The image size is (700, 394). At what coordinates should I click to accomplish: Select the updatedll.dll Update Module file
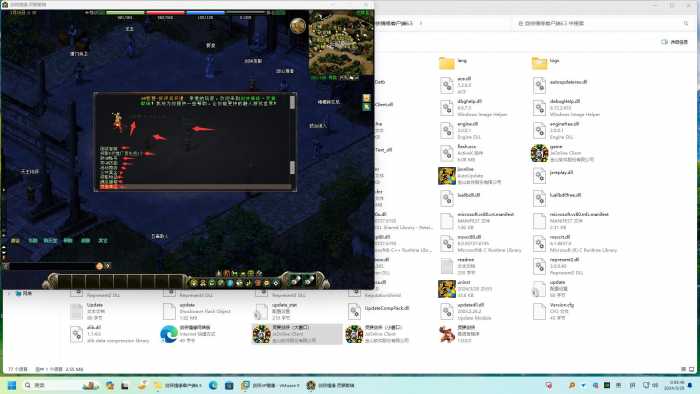click(x=465, y=311)
